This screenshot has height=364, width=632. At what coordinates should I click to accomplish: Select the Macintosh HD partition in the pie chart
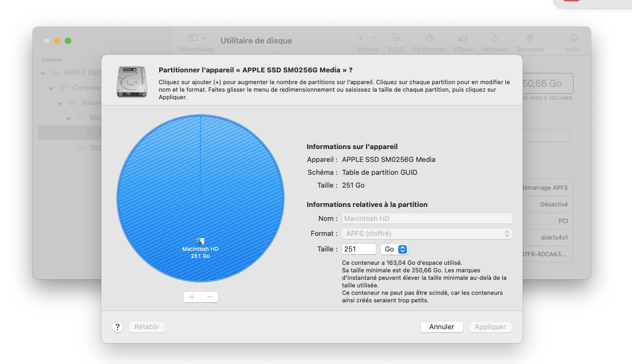[200, 198]
